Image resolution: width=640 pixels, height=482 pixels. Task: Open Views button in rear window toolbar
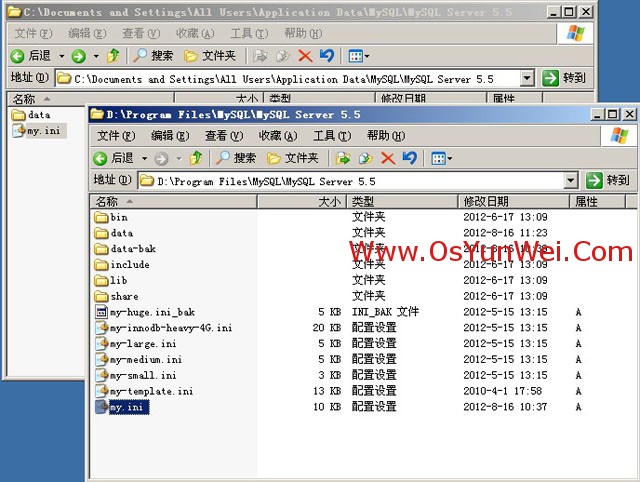356,56
